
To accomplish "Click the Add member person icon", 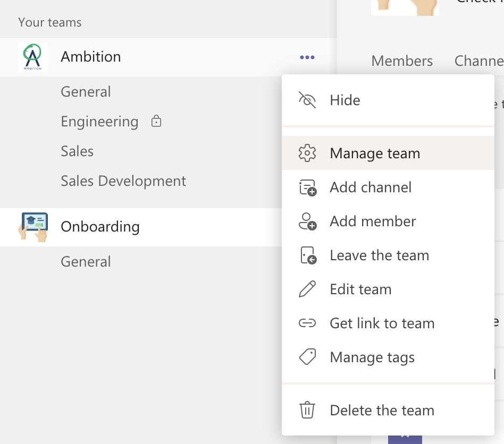I will [x=308, y=221].
